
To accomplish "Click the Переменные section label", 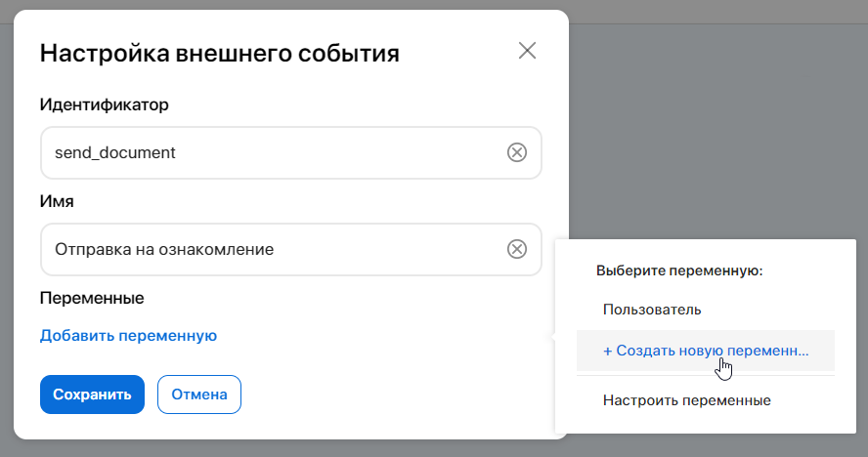I will pyautogui.click(x=92, y=298).
